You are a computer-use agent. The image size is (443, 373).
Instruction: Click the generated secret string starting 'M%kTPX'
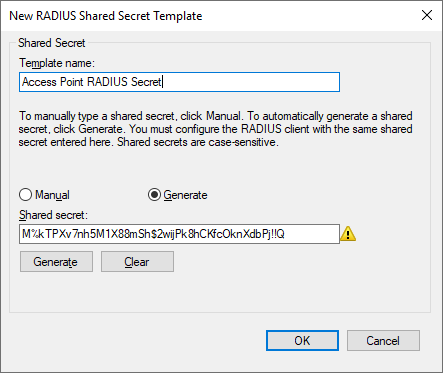tap(153, 234)
